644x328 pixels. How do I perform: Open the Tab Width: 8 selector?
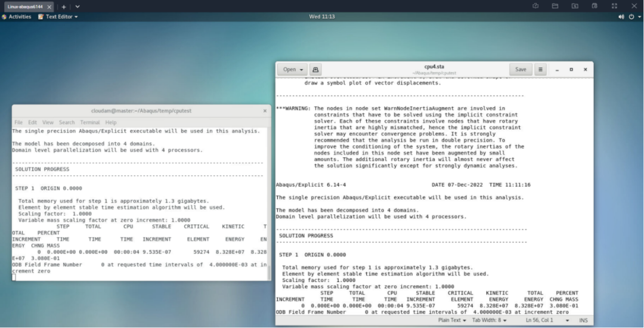489,320
